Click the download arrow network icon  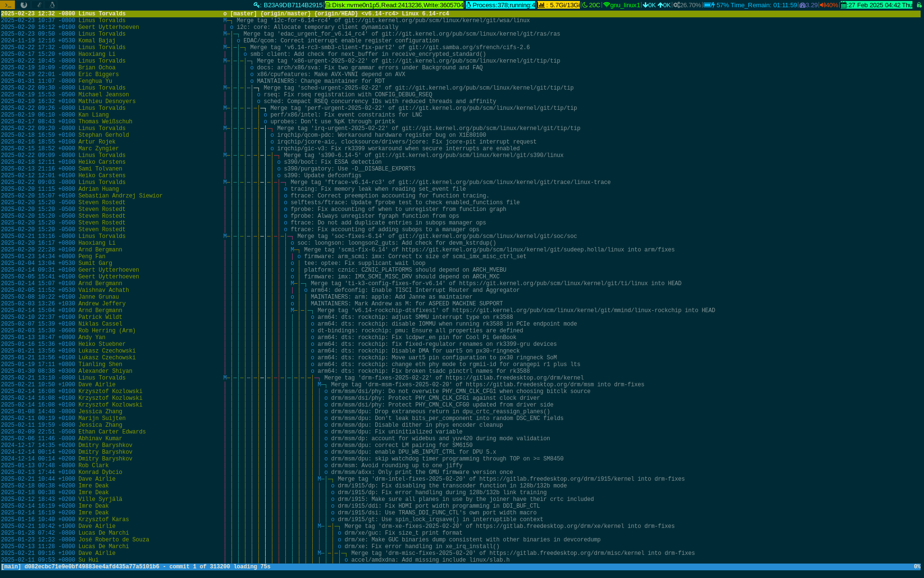645,5
